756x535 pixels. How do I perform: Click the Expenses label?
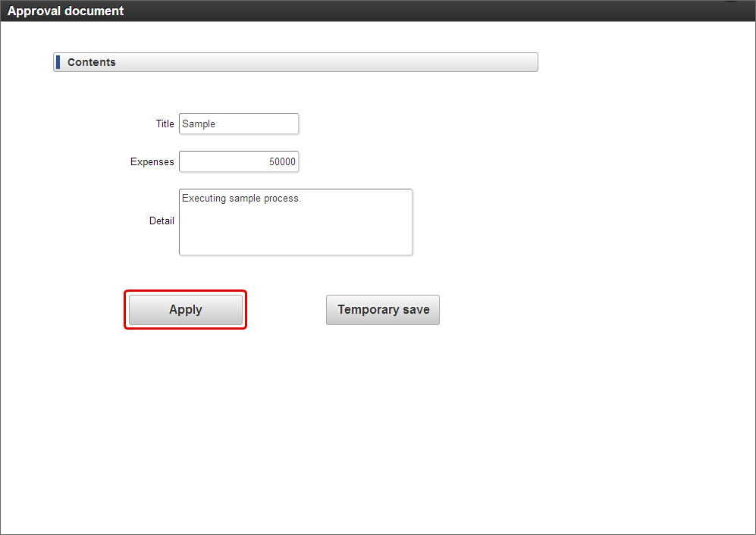[152, 162]
